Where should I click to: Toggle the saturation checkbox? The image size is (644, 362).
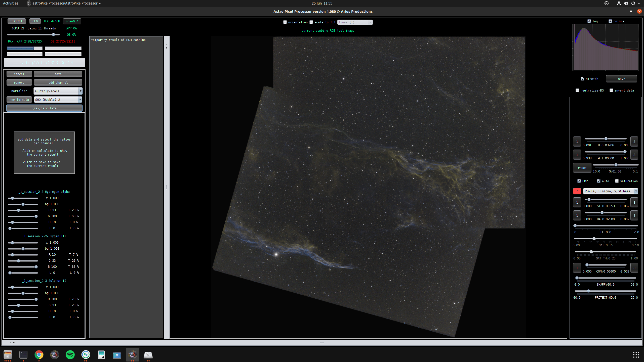617,181
